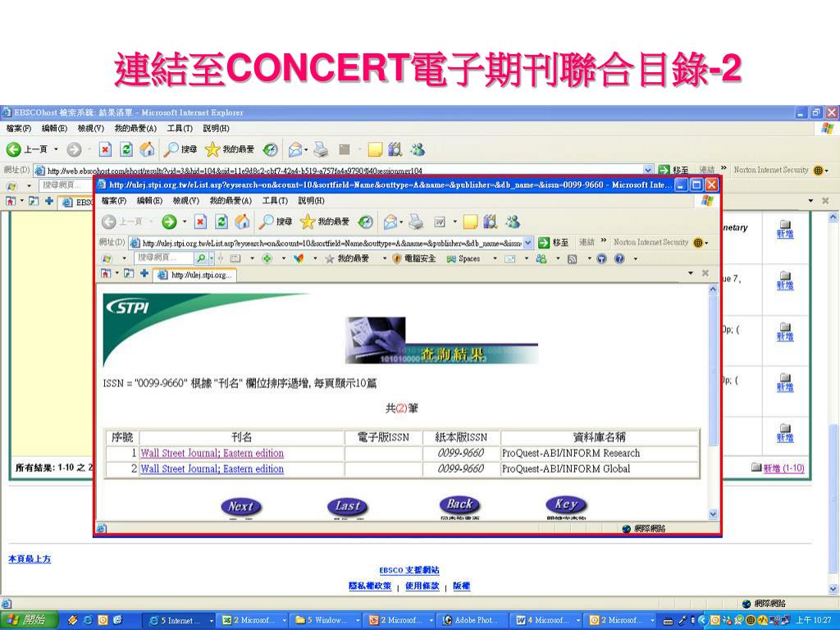Click 搜尋網頁 search field in STPI window
The width and height of the screenshot is (840, 630).
tap(163, 258)
